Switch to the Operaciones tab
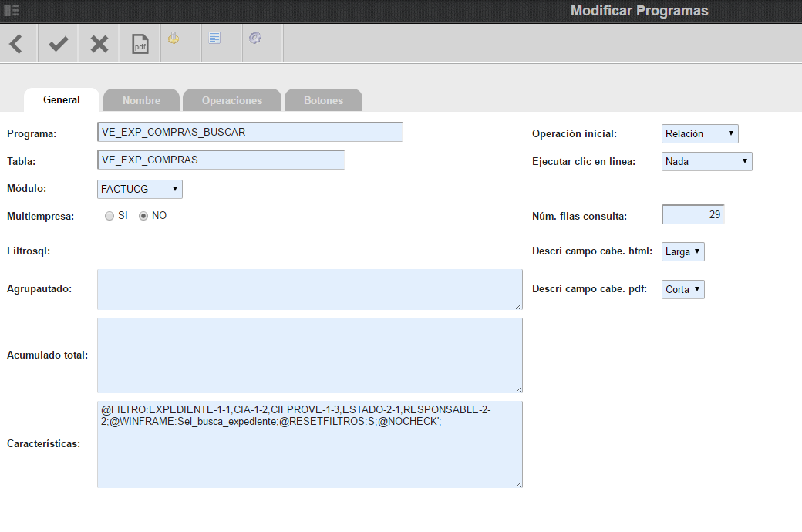 pos(231,100)
